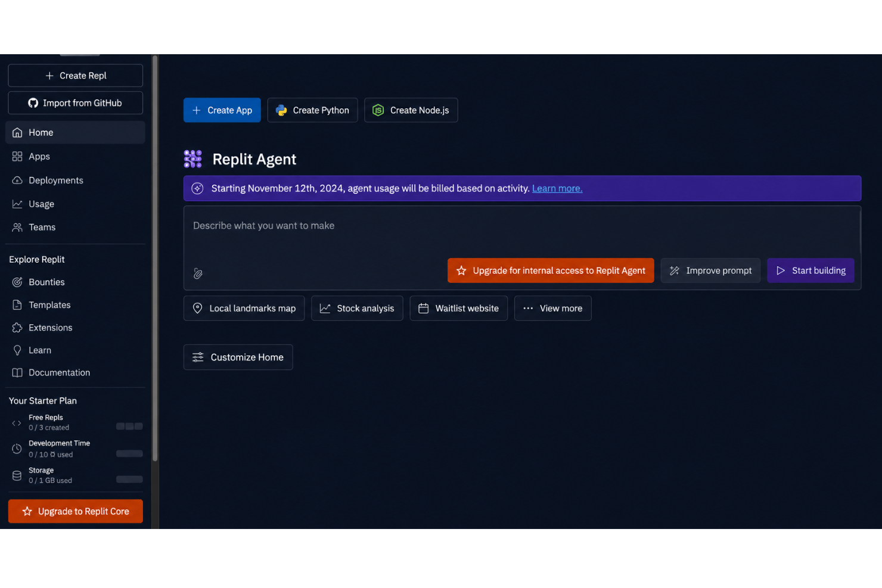This screenshot has height=588, width=882.
Task: Go to Apps in the sidebar
Action: coord(75,156)
